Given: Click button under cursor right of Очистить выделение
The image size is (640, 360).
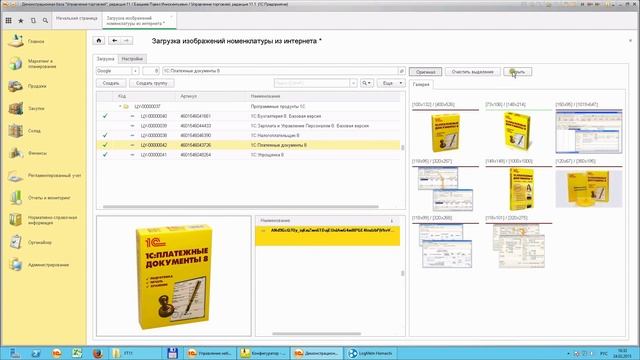Looking at the screenshot, I should click(518, 71).
